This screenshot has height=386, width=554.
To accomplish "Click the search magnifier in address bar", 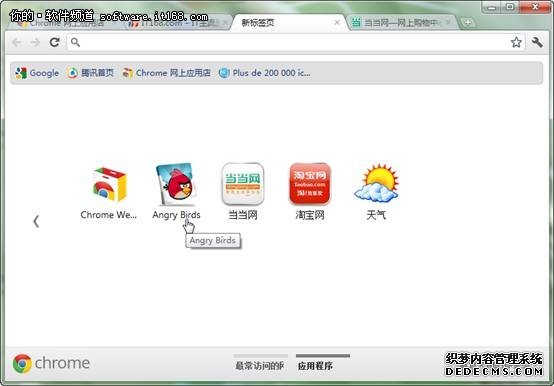I will point(75,42).
